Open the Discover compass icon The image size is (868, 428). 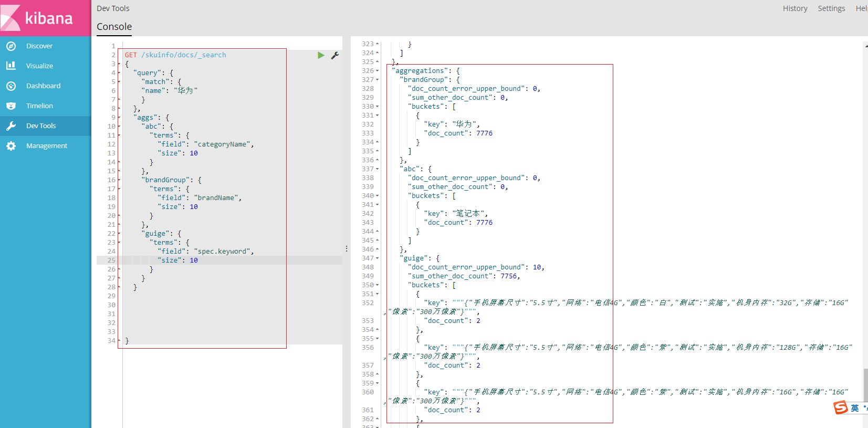(x=11, y=46)
